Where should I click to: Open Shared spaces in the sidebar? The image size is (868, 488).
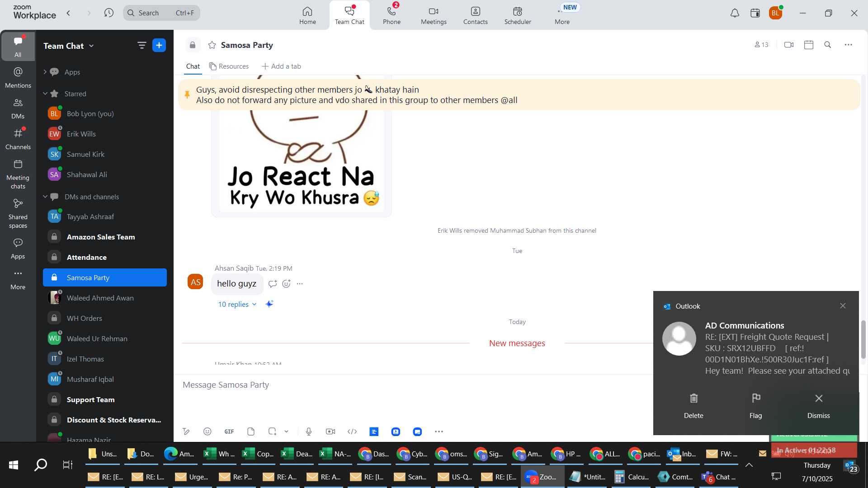pos(18,214)
